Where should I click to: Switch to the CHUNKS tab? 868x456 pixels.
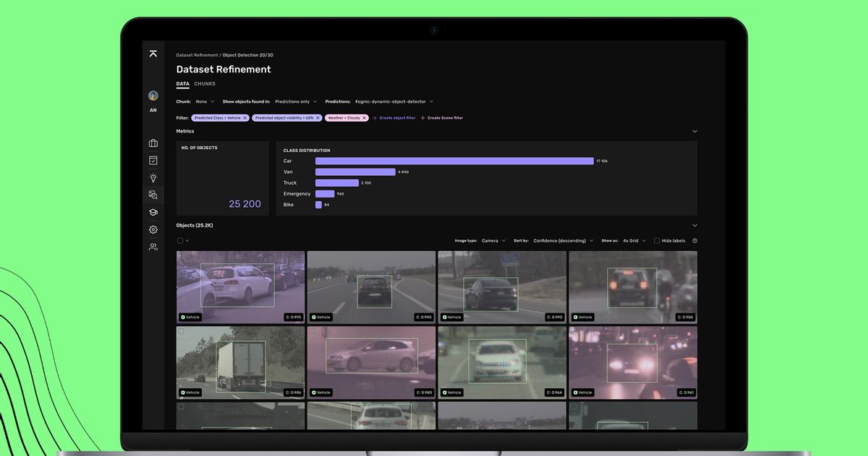click(205, 83)
